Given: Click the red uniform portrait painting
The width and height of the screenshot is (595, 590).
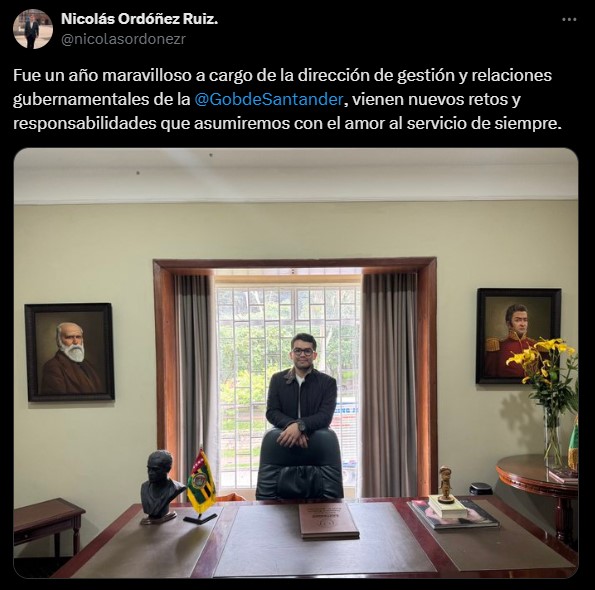Looking at the screenshot, I should click(x=518, y=336).
